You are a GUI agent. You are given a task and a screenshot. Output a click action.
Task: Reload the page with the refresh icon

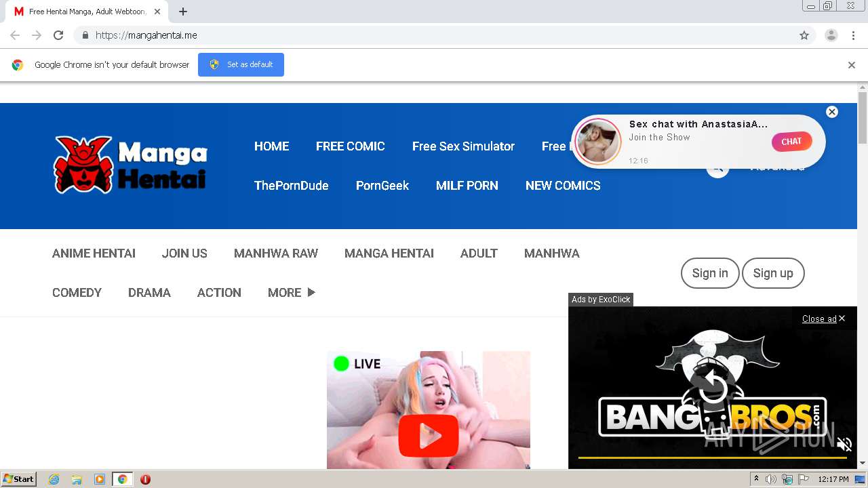[x=58, y=35]
